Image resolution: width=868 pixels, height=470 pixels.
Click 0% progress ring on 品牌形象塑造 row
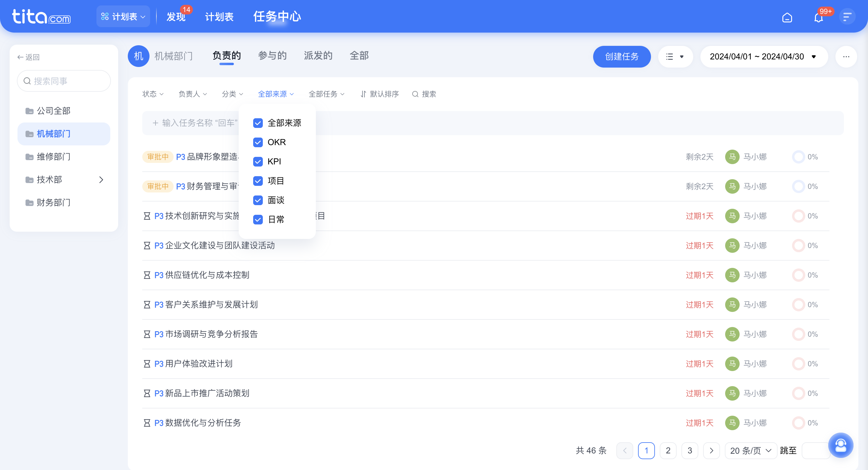pos(798,157)
